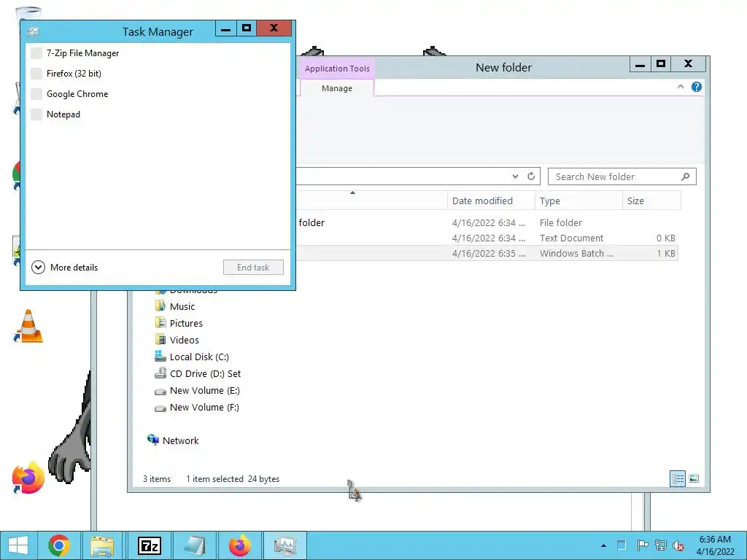Image resolution: width=747 pixels, height=560 pixels.
Task: Sort files by Type column
Action: point(578,201)
